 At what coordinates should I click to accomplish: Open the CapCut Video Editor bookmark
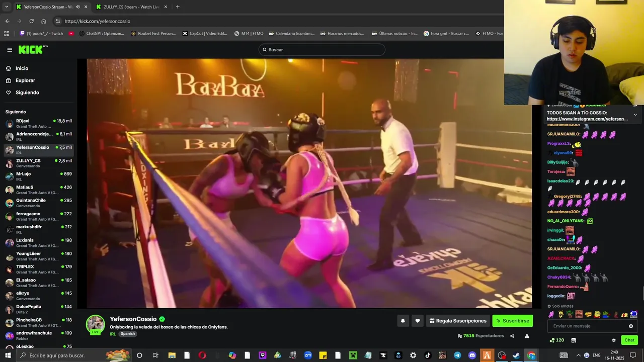point(205,34)
